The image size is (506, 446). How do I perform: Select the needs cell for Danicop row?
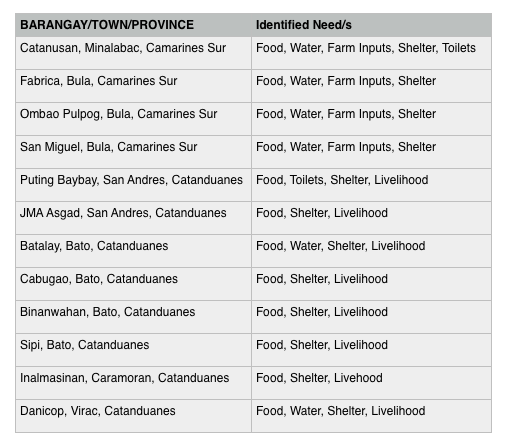[x=371, y=416]
